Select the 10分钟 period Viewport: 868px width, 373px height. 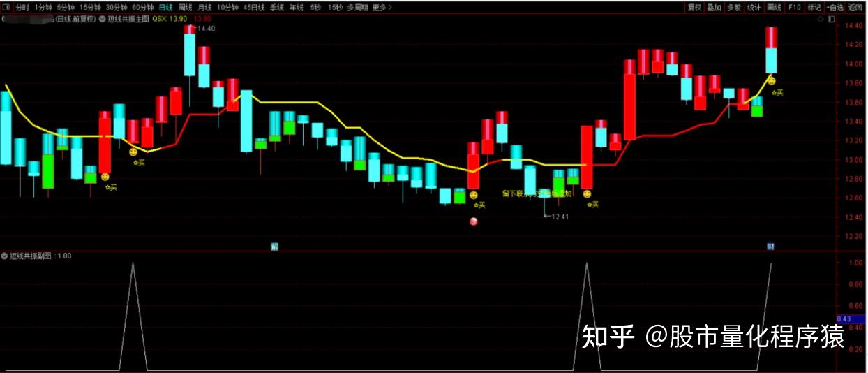[x=227, y=8]
